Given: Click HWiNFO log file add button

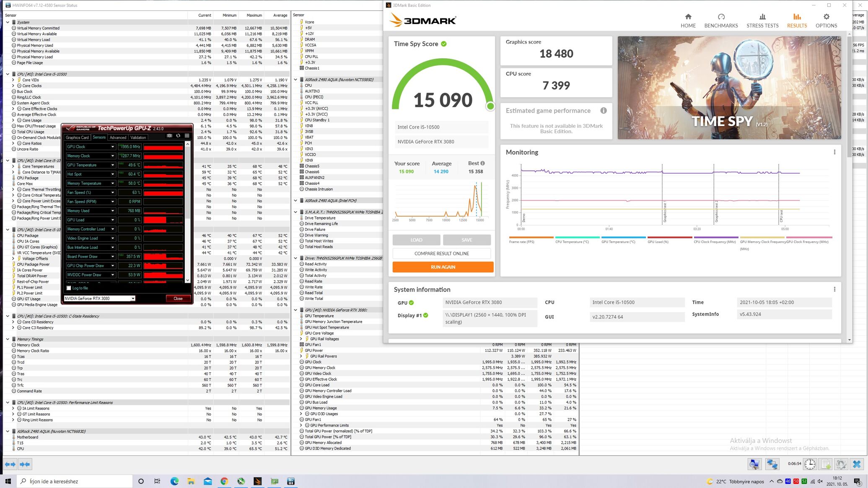Looking at the screenshot, I should click(825, 464).
